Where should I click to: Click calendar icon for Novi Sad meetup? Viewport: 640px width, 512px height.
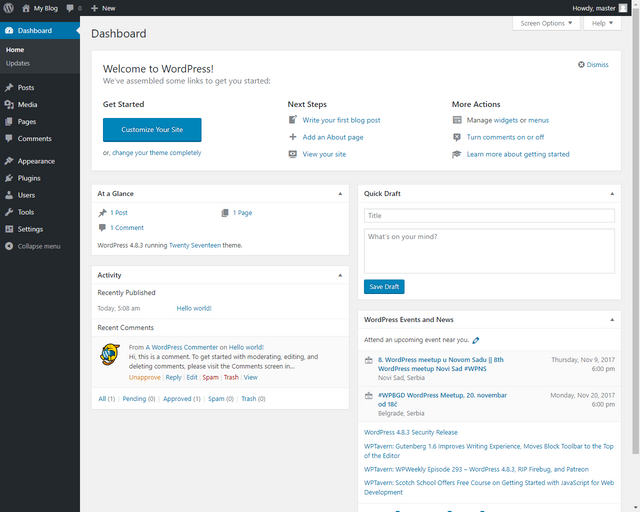coord(369,360)
